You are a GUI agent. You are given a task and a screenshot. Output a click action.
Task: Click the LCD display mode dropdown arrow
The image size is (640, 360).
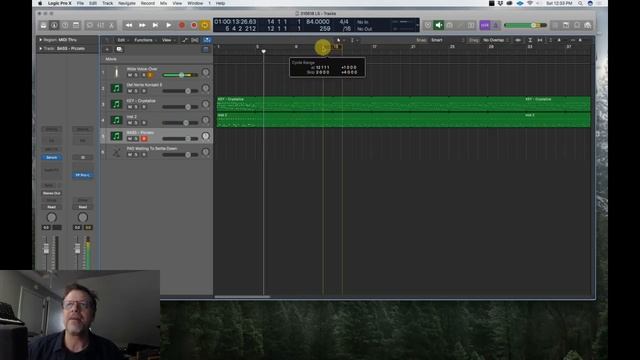click(417, 25)
